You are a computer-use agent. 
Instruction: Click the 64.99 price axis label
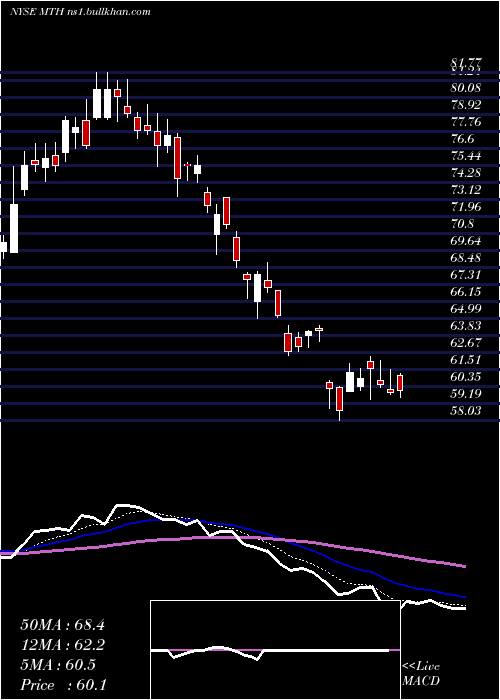pyautogui.click(x=466, y=308)
